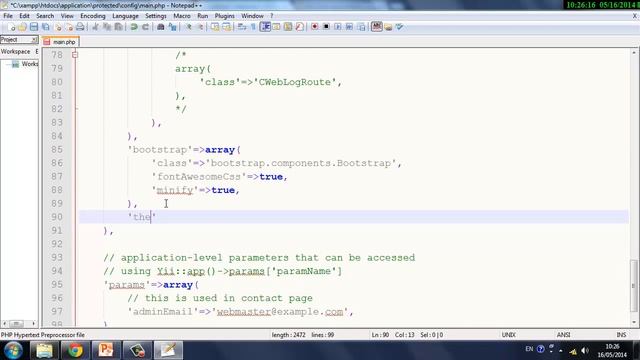Click the Paste toolbar icon
The width and height of the screenshot is (640, 360).
[118, 27]
